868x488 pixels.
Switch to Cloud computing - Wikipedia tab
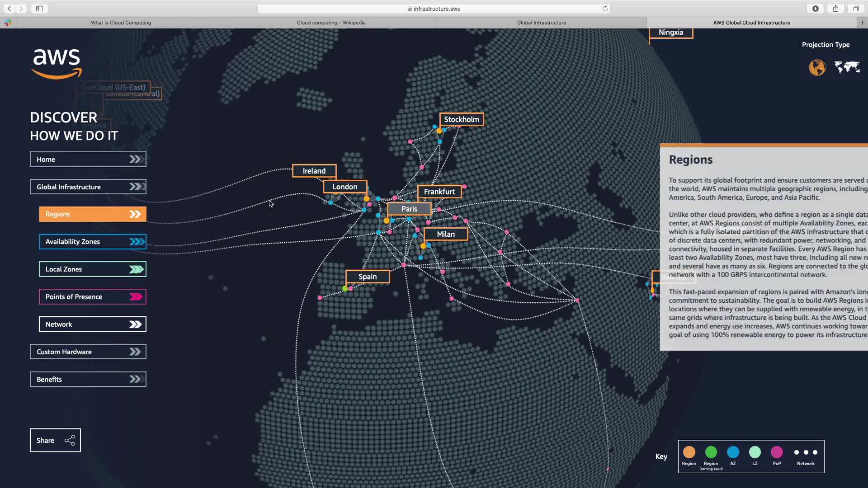click(x=331, y=23)
